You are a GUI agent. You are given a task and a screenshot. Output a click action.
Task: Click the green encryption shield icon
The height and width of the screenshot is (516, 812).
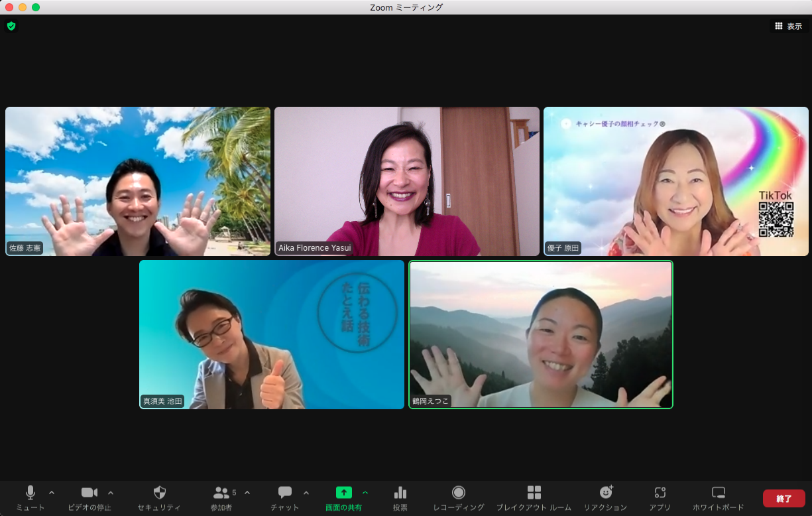coord(11,26)
